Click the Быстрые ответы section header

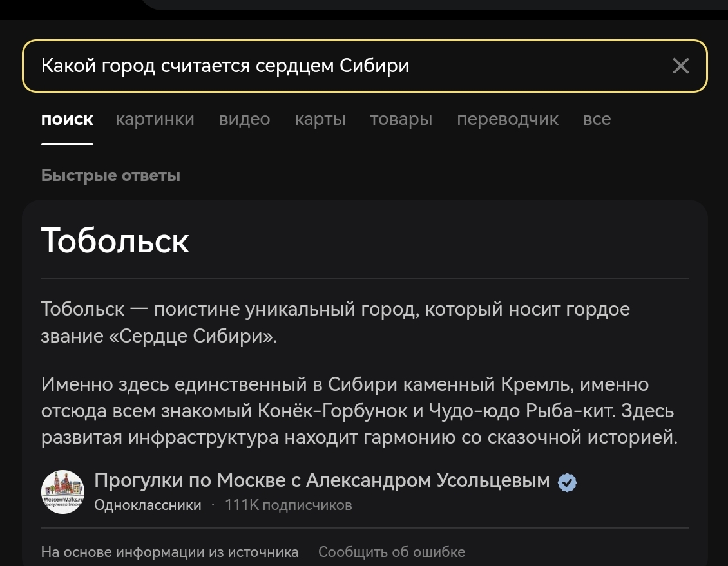click(111, 175)
